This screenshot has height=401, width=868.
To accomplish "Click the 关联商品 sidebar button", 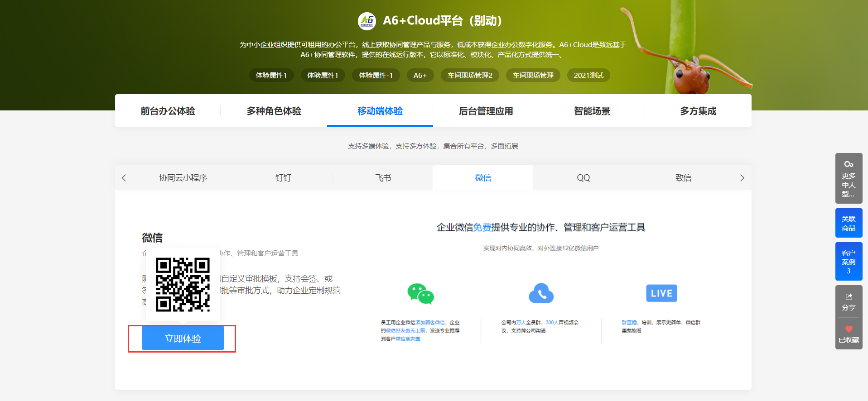I will 849,223.
